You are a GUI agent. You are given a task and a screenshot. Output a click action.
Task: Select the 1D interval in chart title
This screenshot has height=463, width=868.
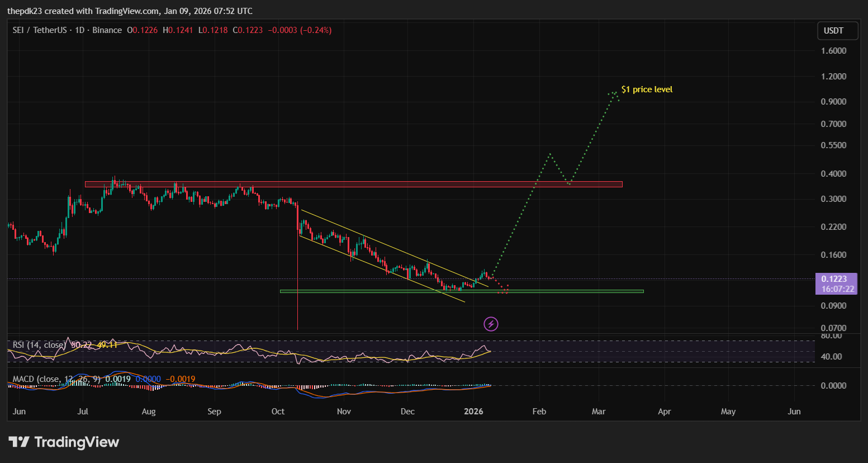(x=79, y=30)
